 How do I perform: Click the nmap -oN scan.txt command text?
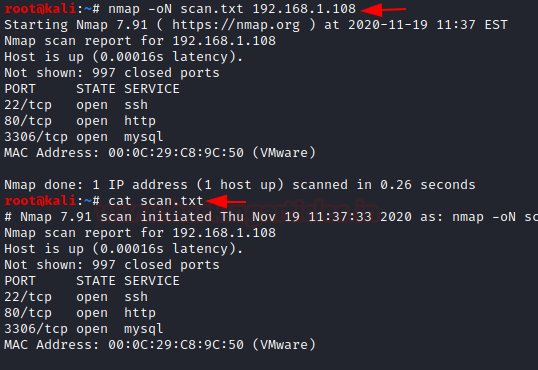click(x=232, y=9)
